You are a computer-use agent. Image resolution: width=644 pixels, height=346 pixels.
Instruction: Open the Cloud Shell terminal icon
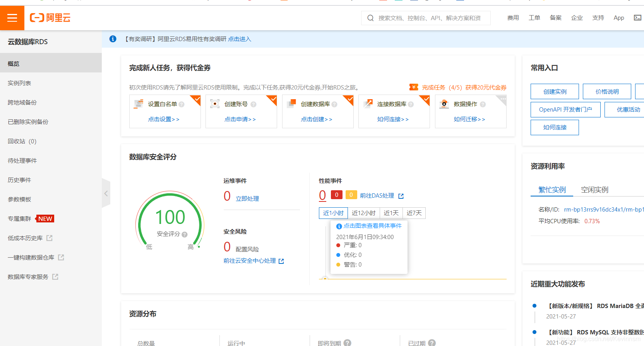[x=637, y=18]
